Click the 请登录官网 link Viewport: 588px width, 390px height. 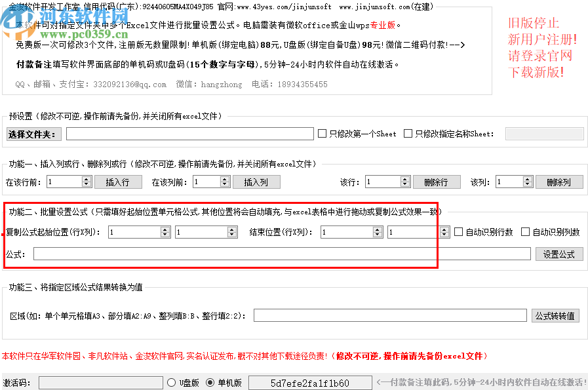(x=539, y=56)
